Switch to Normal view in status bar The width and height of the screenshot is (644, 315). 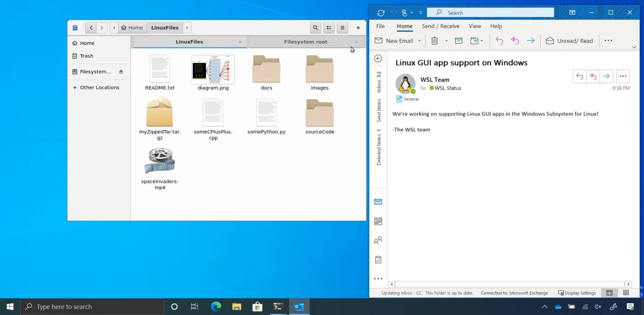click(609, 293)
